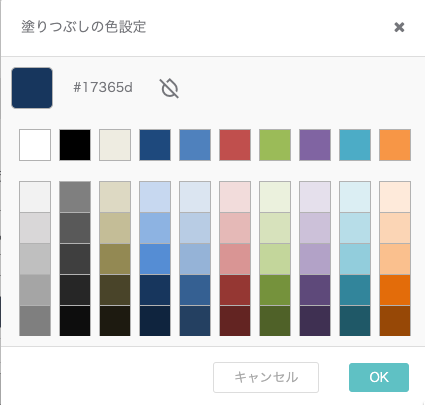Click the no-fill (crossed droplet) icon

[169, 88]
